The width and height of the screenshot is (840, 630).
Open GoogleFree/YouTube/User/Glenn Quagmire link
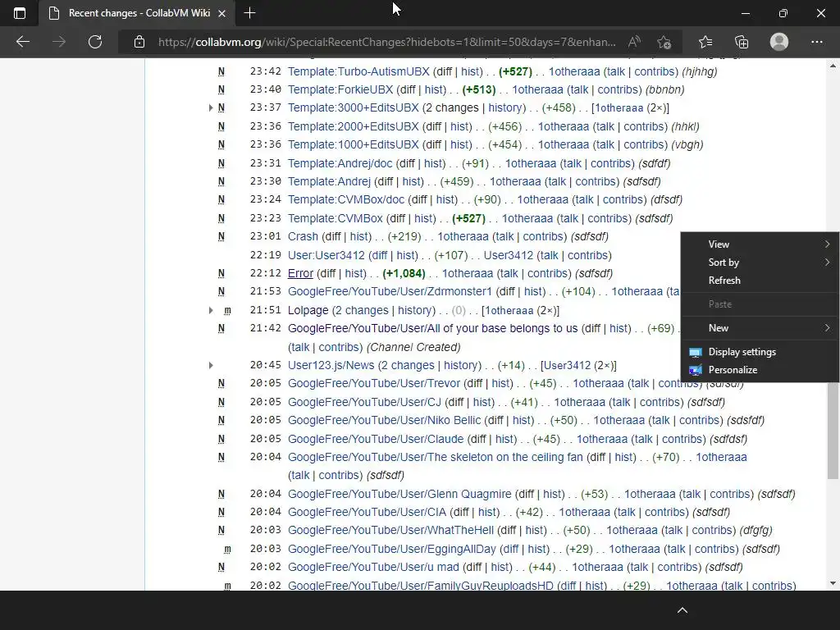coord(399,495)
